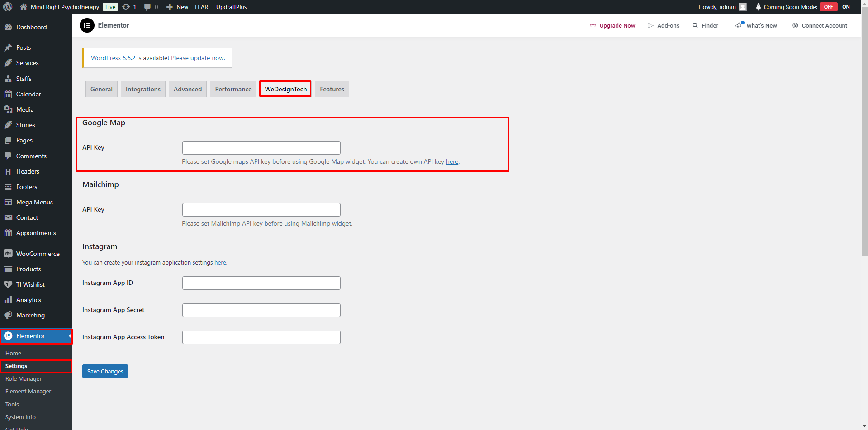Visit the Mind Right Psychotherapy site
This screenshot has height=430, width=868.
(x=60, y=7)
